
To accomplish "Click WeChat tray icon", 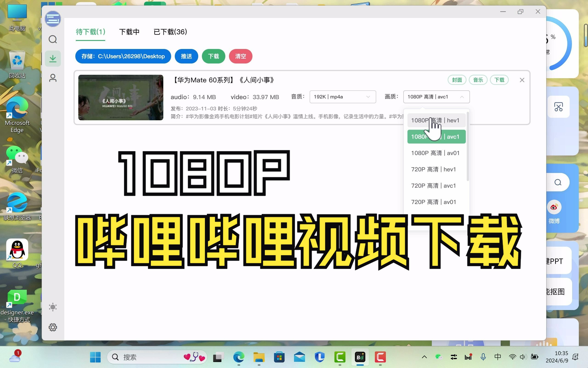I will [x=439, y=357].
